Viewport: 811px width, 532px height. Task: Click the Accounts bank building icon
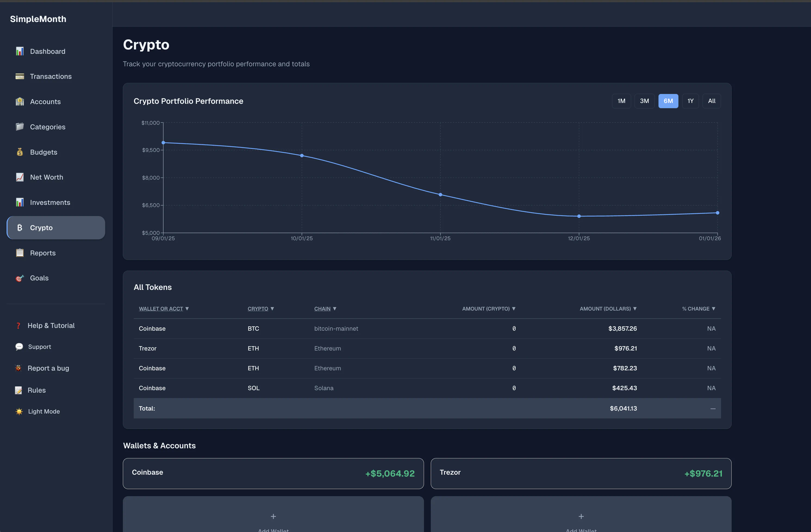point(20,102)
